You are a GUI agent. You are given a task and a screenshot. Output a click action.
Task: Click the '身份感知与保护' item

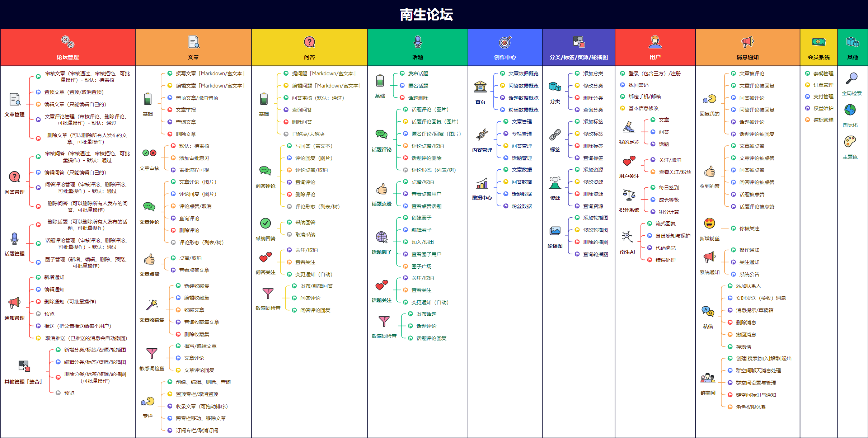click(x=673, y=236)
